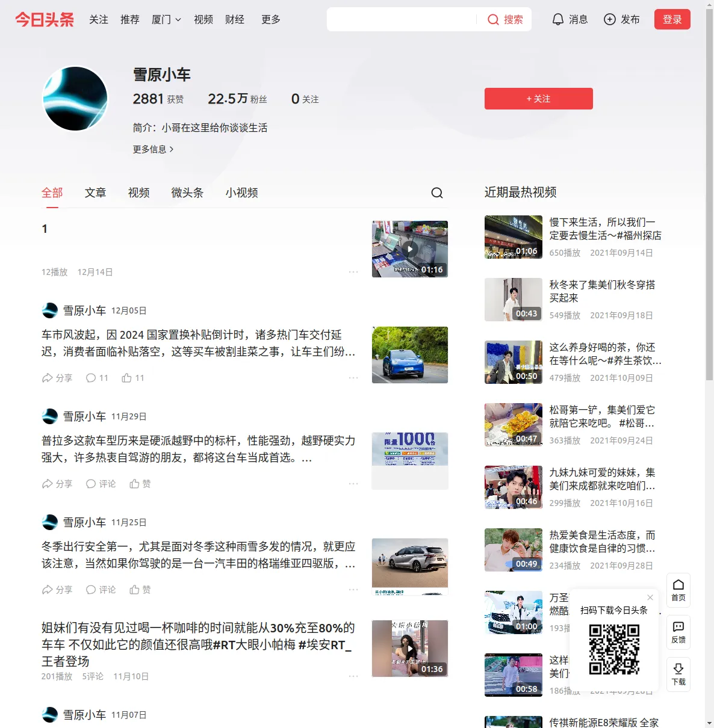Open the 1000 banner post thumbnail

pyautogui.click(x=410, y=461)
